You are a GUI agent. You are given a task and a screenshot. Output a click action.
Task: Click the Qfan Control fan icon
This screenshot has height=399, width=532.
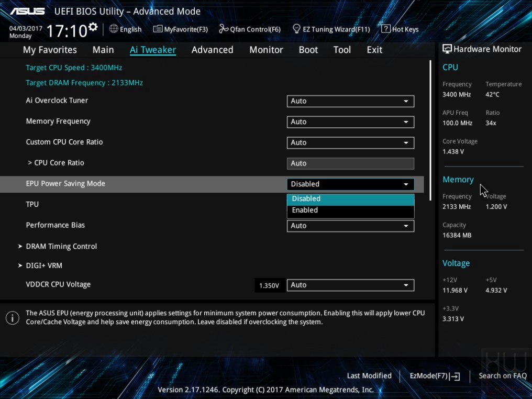point(224,29)
